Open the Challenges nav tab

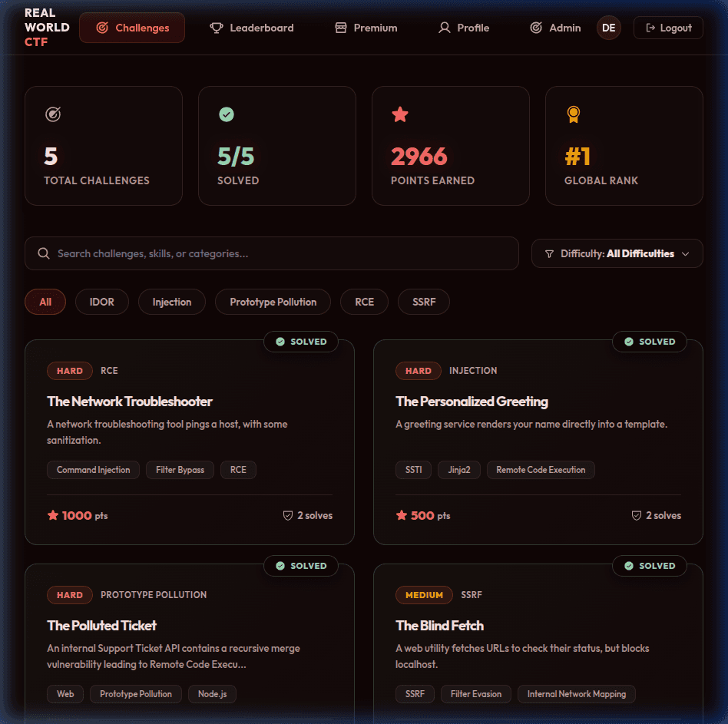(132, 28)
